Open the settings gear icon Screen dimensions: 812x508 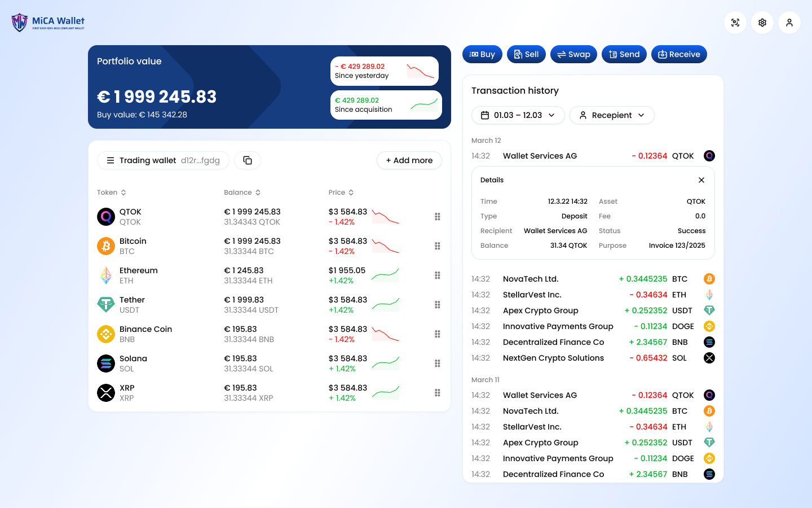click(x=762, y=23)
